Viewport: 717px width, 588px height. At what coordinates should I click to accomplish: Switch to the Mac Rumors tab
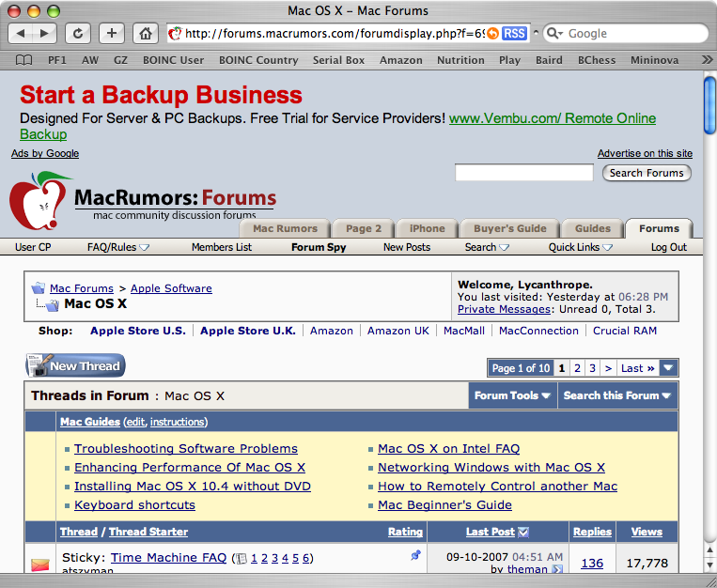(285, 228)
